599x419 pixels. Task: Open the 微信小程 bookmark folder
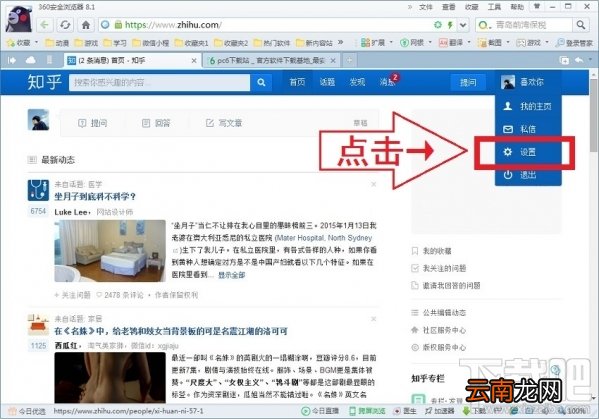click(x=151, y=43)
